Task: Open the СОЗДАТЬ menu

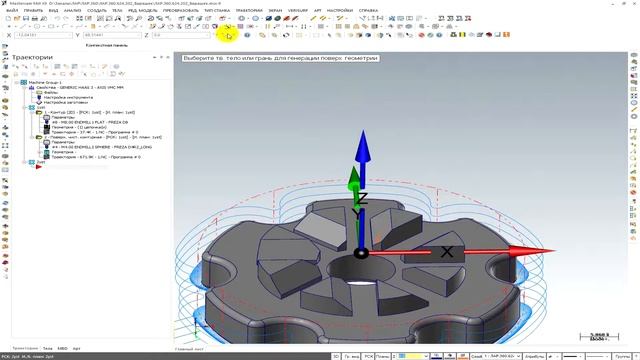Action: 97,11
